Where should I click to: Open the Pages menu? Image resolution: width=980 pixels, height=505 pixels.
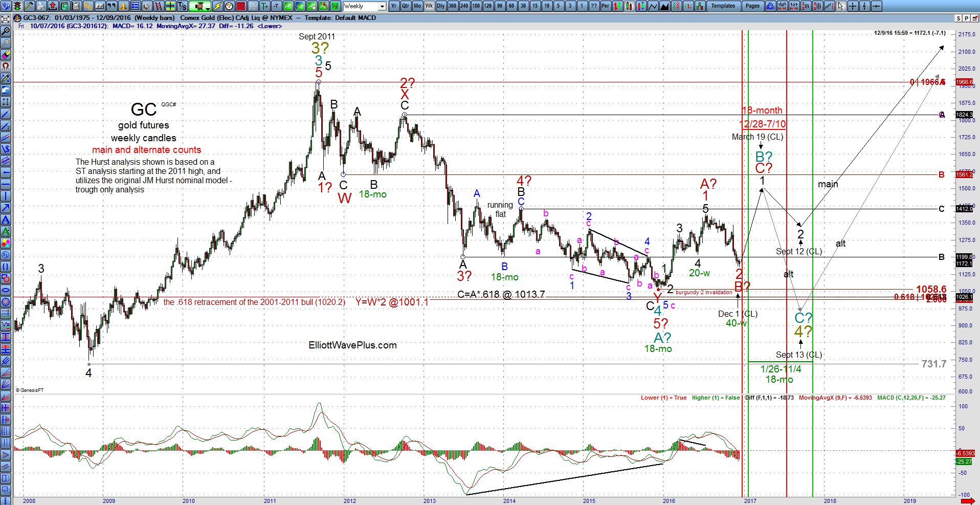[x=753, y=6]
